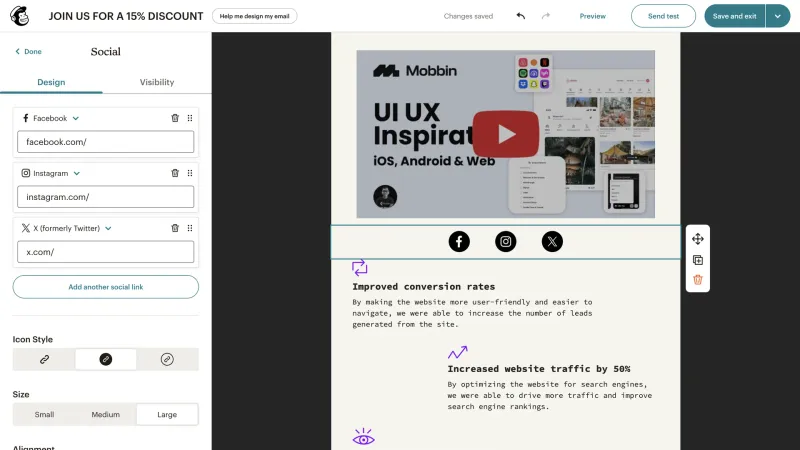Click the campaign title JOIN US FOR A 15% DISCOUNT
The image size is (800, 450).
tap(126, 16)
